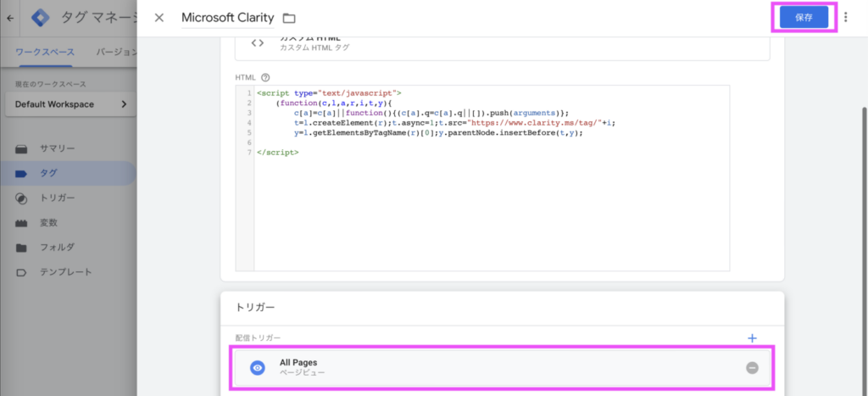Add a trigger with the plus icon
868x396 pixels.
point(751,338)
